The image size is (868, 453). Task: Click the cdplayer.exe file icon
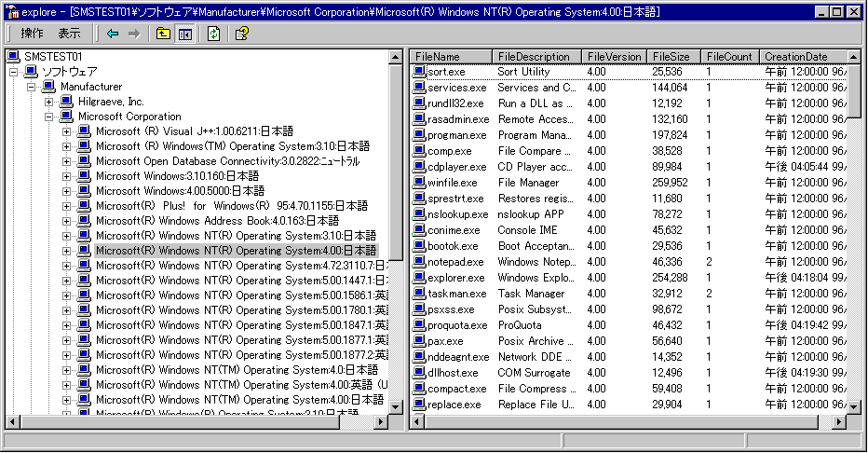[x=420, y=167]
